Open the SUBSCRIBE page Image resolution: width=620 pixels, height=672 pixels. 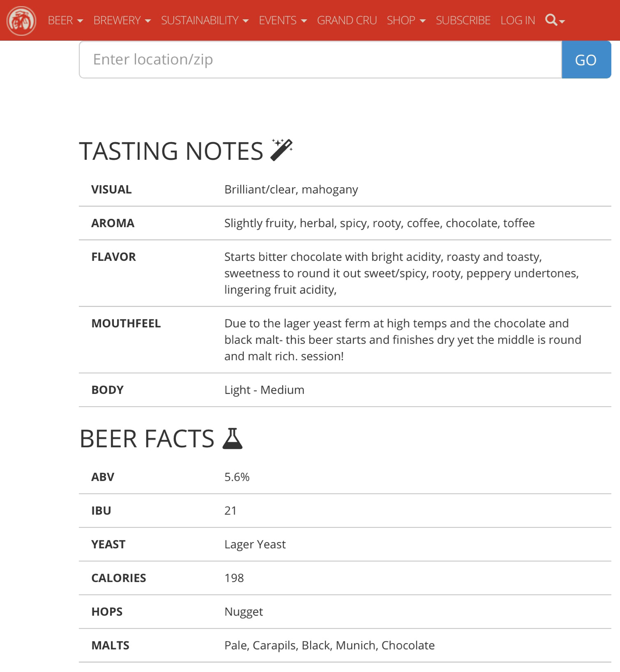tap(463, 21)
